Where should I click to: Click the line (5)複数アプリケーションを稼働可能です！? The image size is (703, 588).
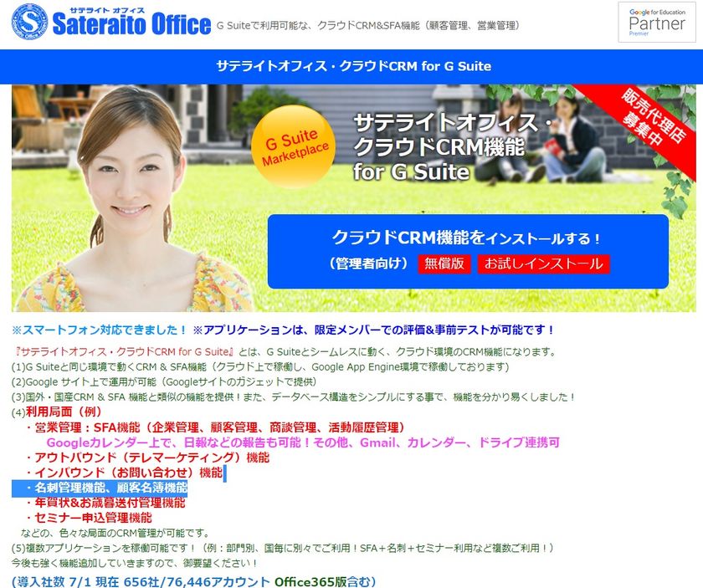coord(283,548)
